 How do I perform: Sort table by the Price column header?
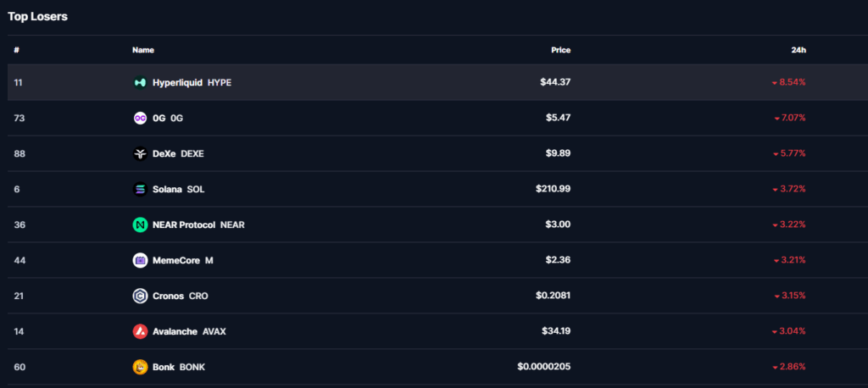pos(561,50)
